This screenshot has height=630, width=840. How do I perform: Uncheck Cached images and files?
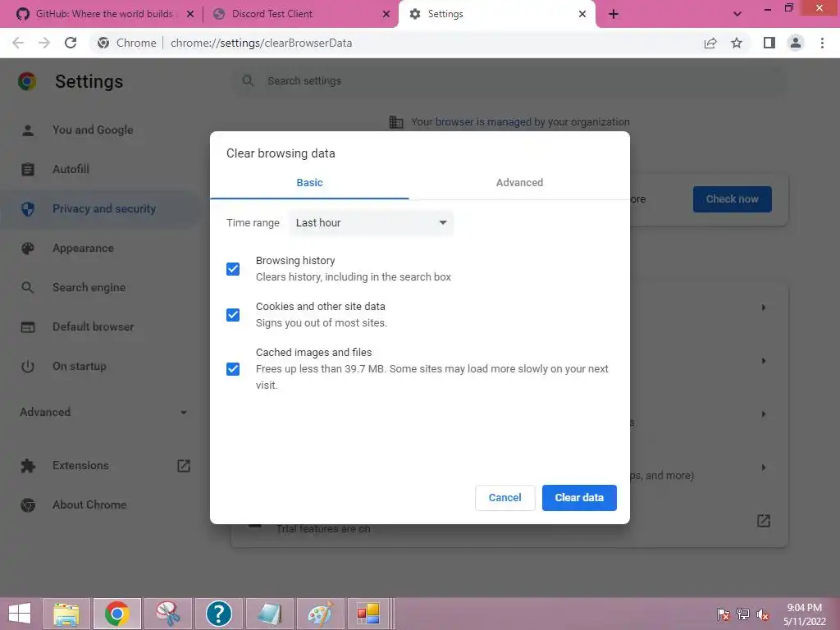(232, 369)
